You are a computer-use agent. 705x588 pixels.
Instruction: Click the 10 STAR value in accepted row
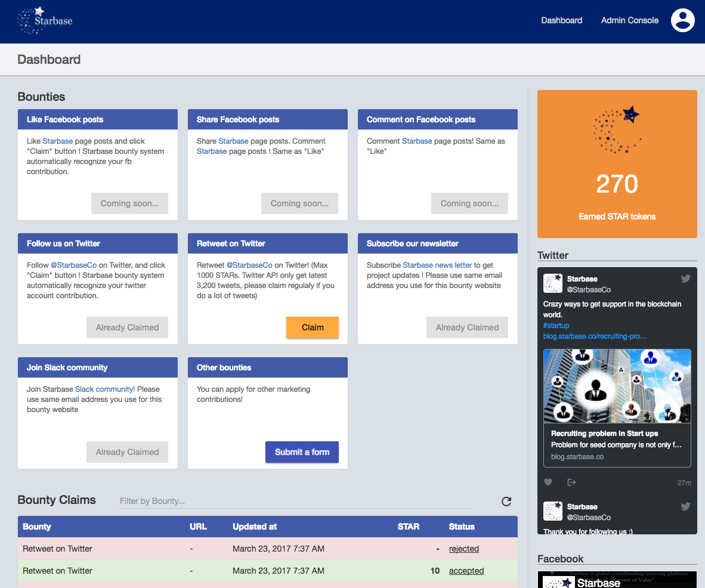coord(435,571)
